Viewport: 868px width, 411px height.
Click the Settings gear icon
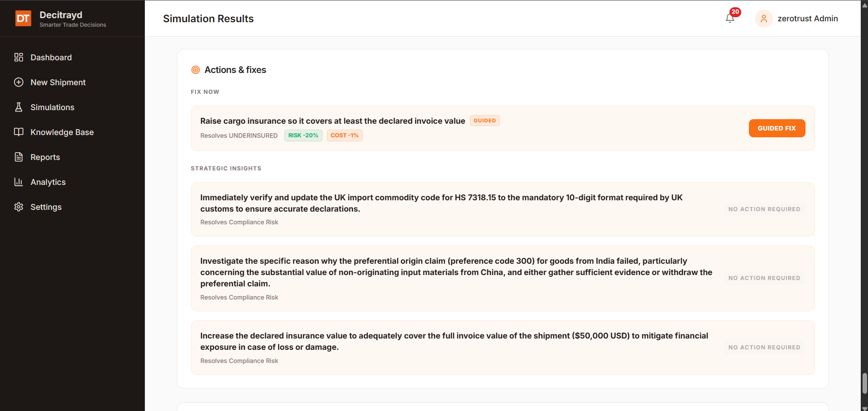(x=19, y=207)
